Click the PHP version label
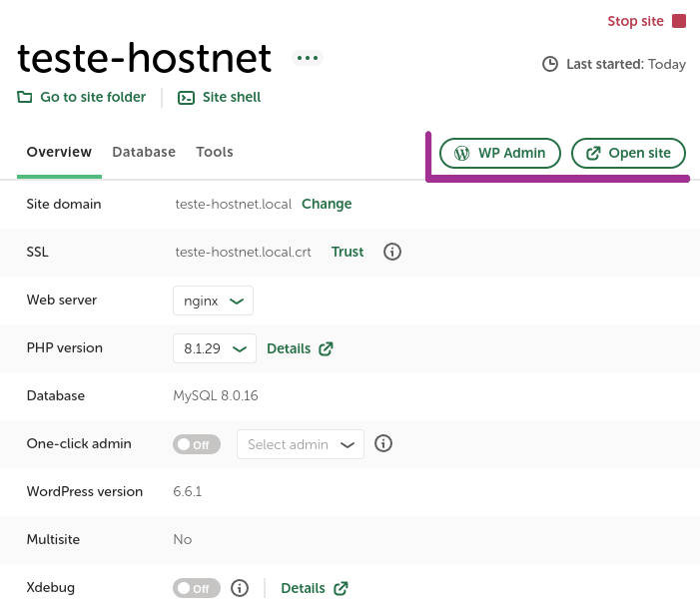Image resolution: width=700 pixels, height=612 pixels. click(x=65, y=347)
